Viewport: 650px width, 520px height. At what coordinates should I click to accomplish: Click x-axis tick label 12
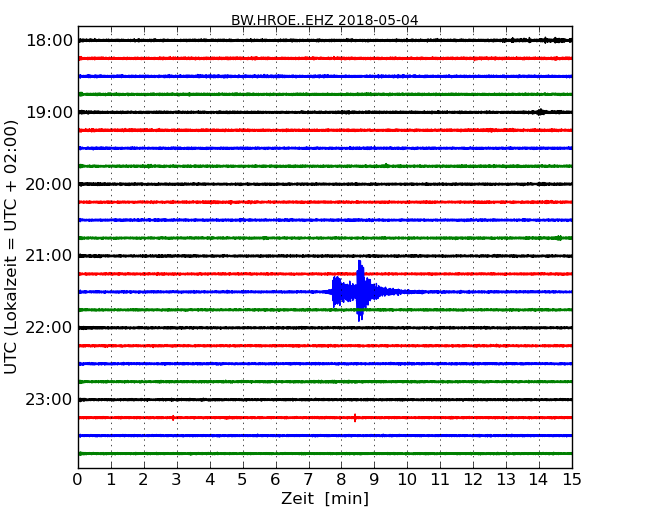pyautogui.click(x=473, y=480)
